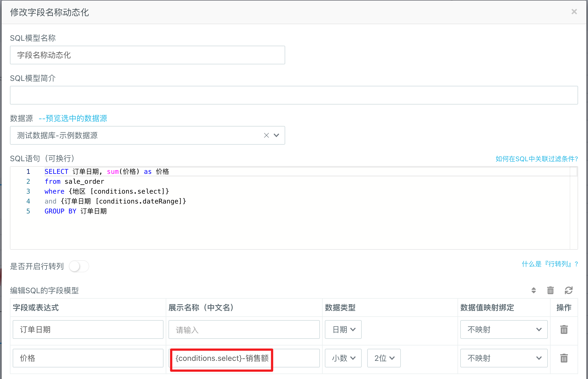
Task: Click the empty SQL模型简介 input field
Action: point(294,95)
